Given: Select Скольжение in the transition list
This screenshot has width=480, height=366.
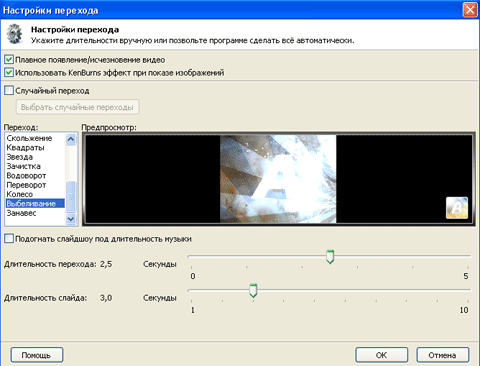Looking at the screenshot, I should point(29,138).
